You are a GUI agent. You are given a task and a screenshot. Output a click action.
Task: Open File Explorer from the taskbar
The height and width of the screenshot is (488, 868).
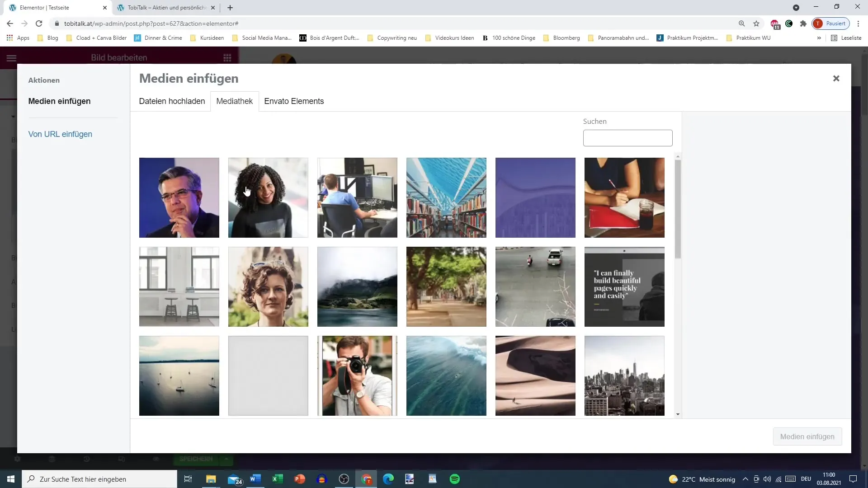tap(211, 479)
